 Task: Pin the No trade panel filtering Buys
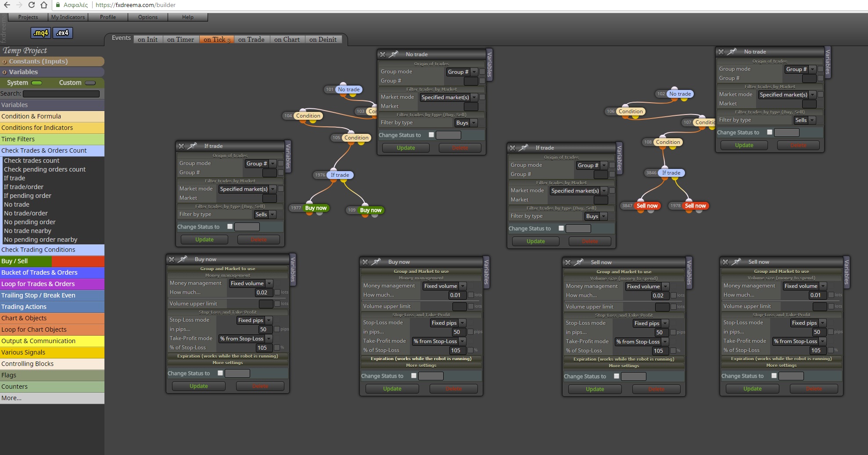coord(394,54)
